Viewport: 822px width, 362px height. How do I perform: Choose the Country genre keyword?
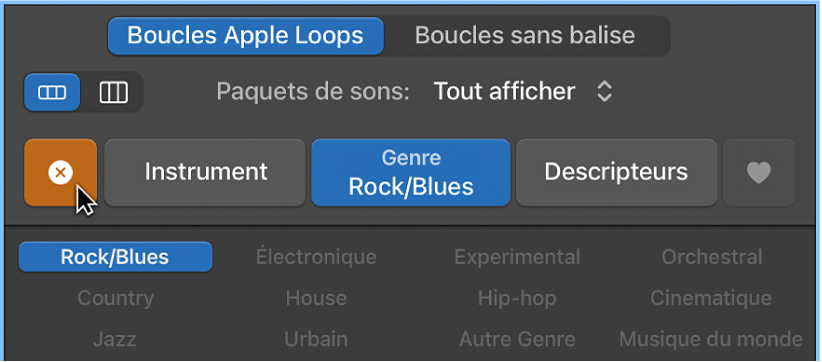click(x=115, y=298)
